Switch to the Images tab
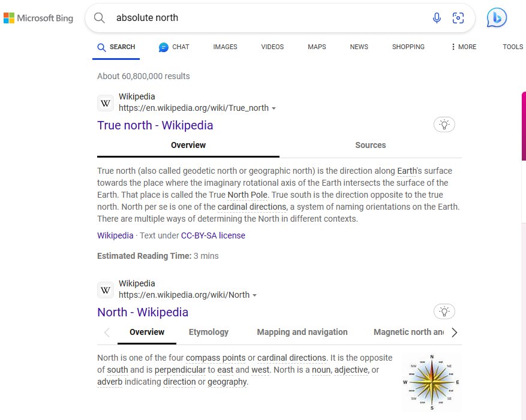This screenshot has height=420, width=526. click(x=225, y=47)
